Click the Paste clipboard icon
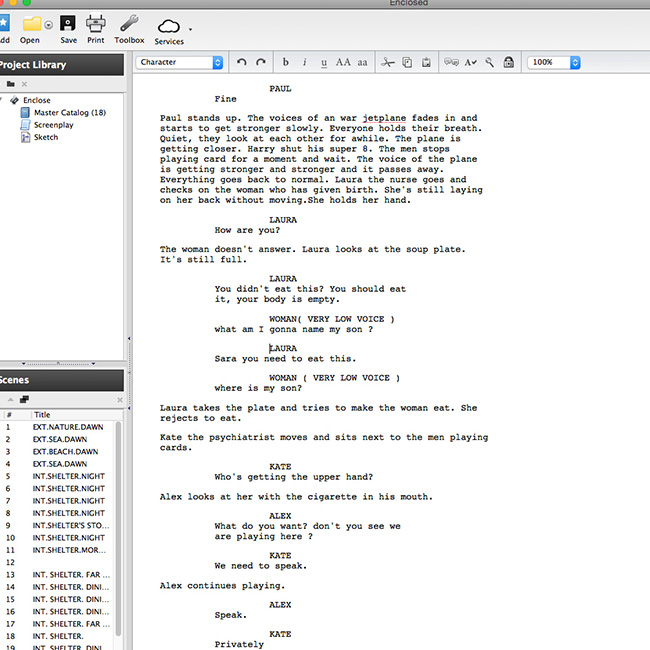This screenshot has height=650, width=650. 426,62
